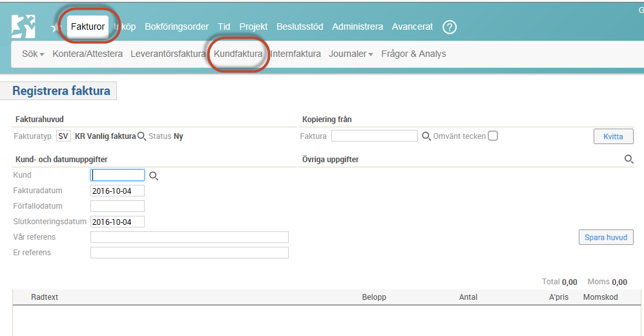
Task: Switch to the Beslutsstöd tab
Action: pos(300,26)
